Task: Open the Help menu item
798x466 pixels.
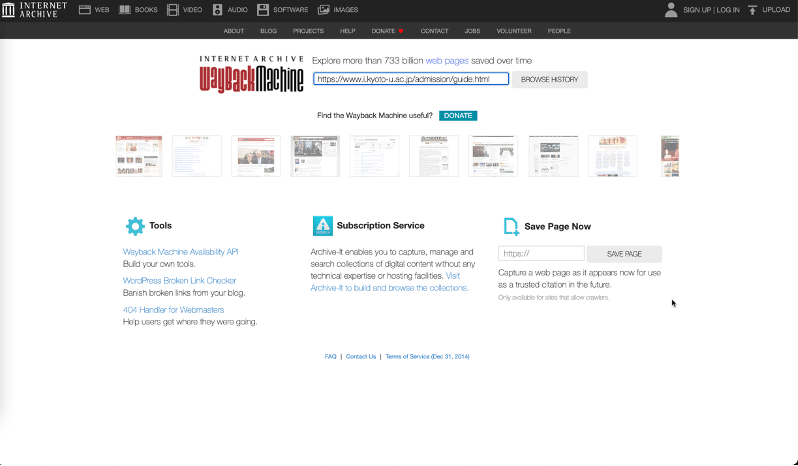Action: tap(348, 31)
